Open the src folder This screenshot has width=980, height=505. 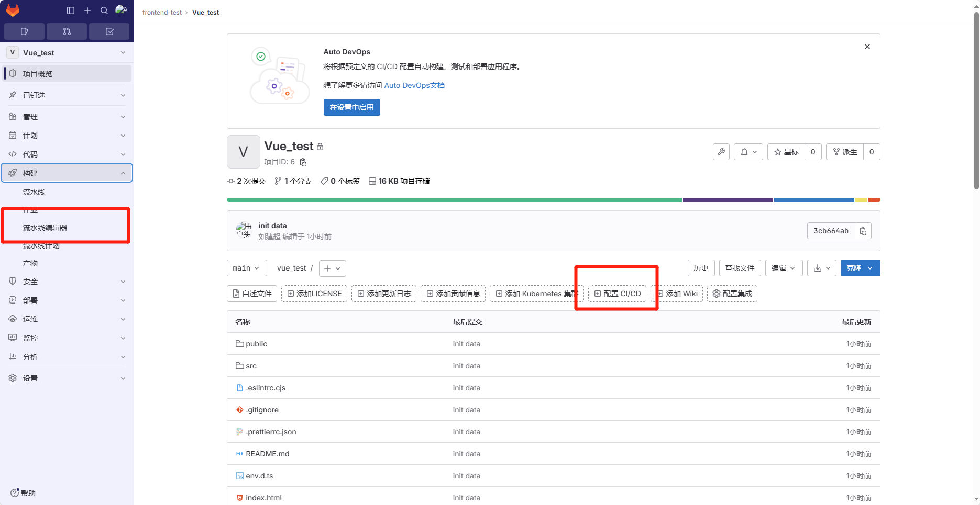(x=251, y=366)
